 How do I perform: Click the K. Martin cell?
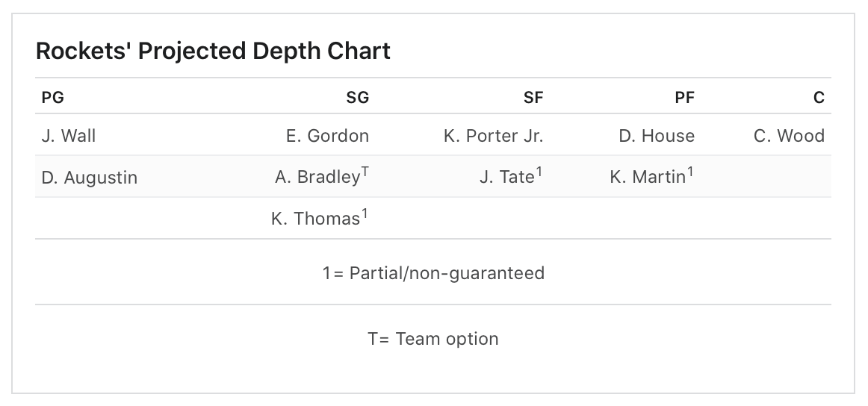click(x=652, y=176)
